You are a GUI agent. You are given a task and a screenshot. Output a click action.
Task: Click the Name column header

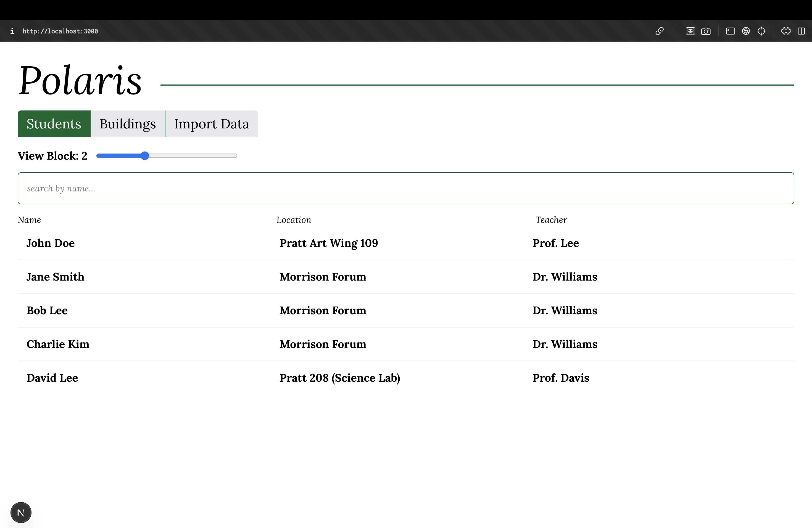29,220
